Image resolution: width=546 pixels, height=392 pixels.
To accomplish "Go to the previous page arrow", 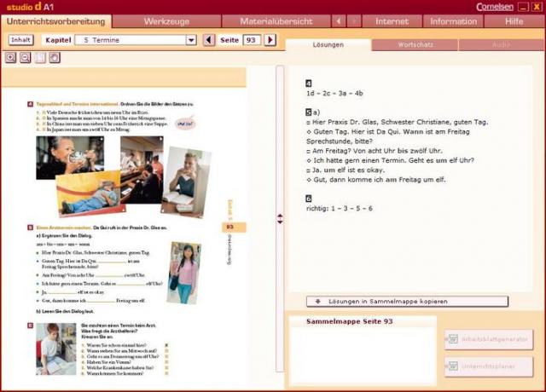I will (210, 40).
